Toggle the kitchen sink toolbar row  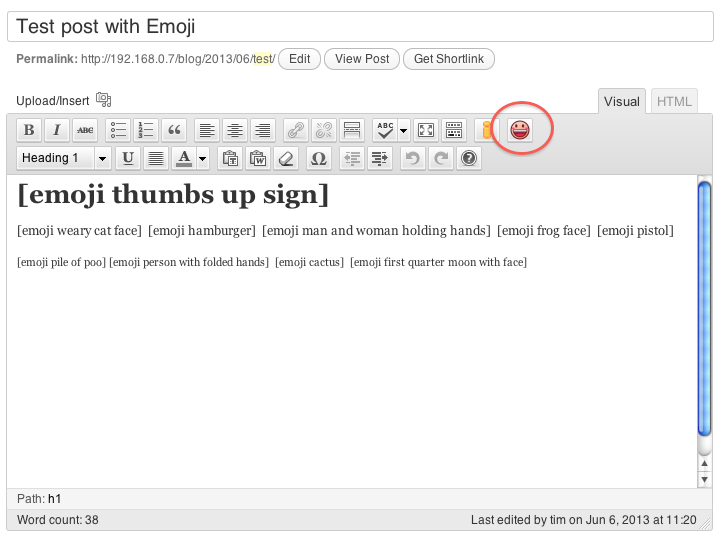coord(454,130)
